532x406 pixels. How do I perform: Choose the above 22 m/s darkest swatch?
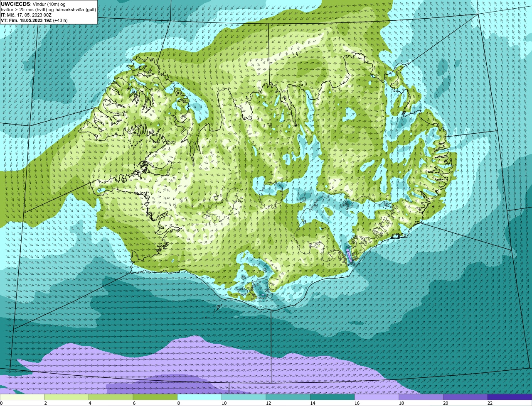(510, 397)
